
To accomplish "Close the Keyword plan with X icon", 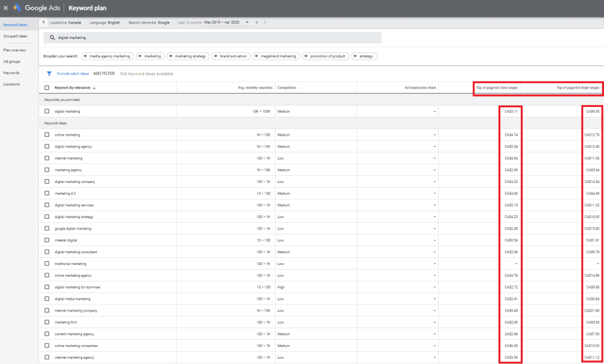I will point(5,8).
